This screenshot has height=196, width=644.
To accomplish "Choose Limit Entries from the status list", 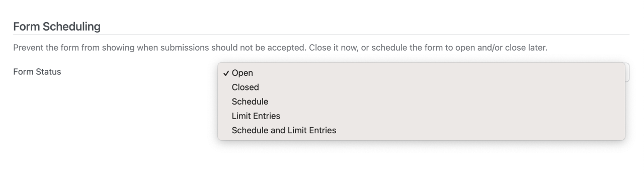I will 421,116.
